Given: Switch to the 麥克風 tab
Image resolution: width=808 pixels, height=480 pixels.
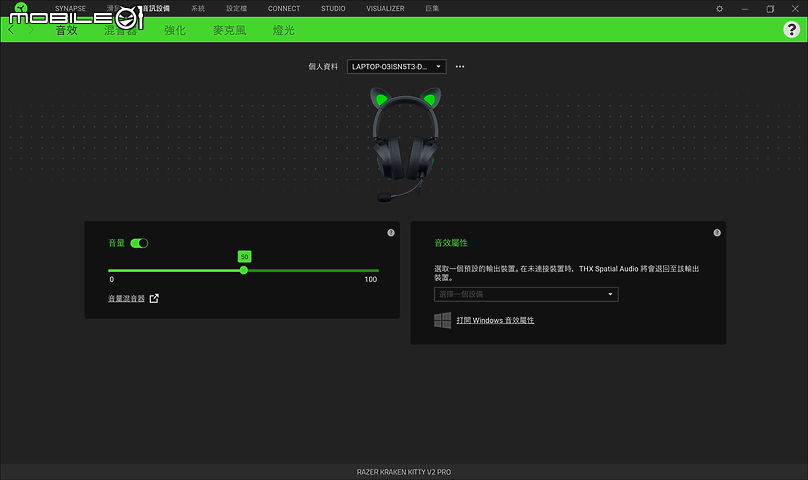Looking at the screenshot, I should [x=229, y=30].
